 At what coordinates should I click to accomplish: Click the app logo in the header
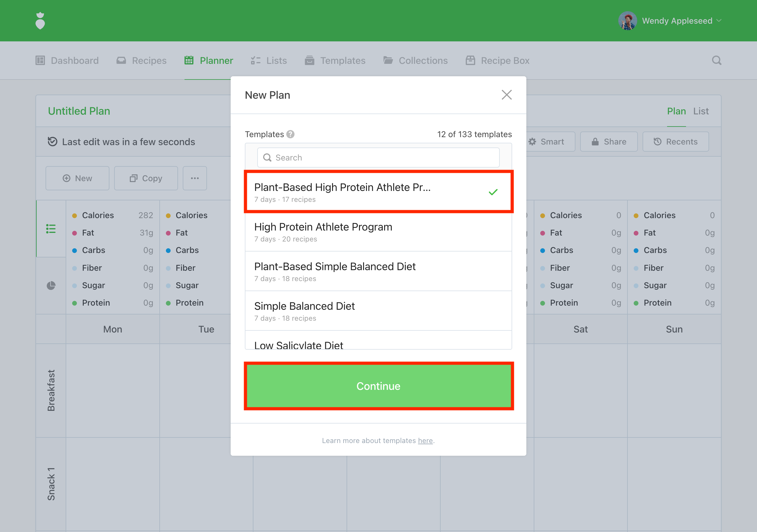click(40, 21)
